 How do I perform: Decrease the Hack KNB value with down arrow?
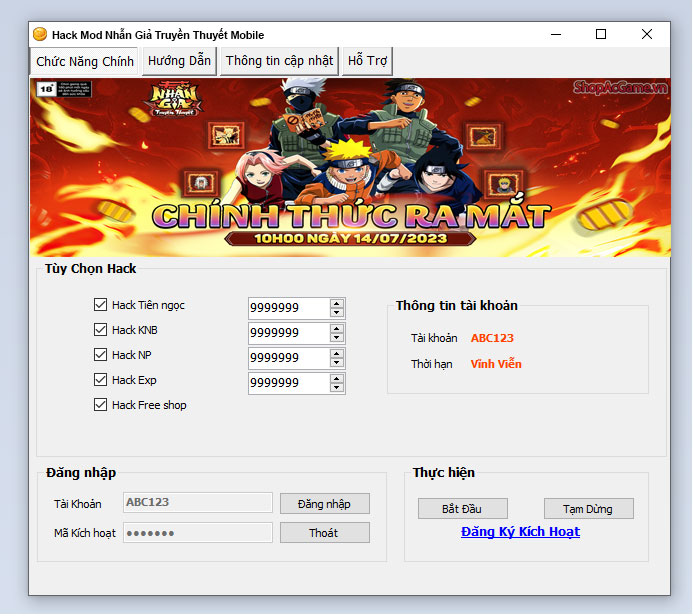point(337,338)
